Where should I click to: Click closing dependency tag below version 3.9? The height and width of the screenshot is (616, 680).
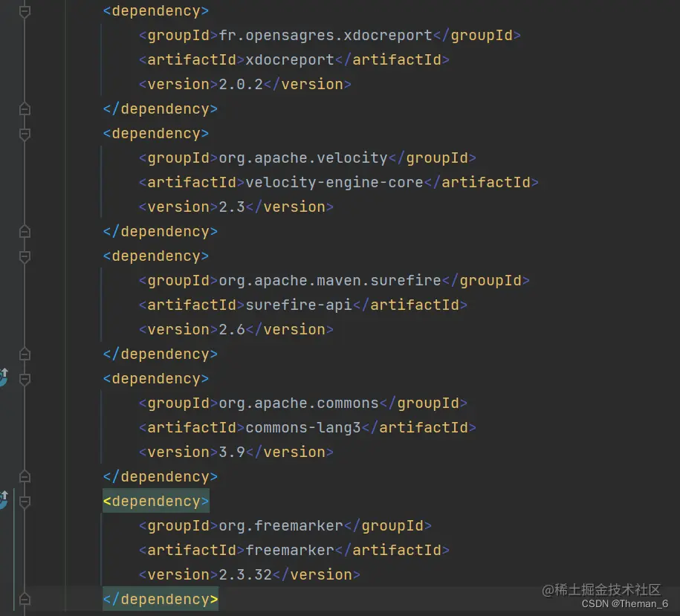[160, 477]
